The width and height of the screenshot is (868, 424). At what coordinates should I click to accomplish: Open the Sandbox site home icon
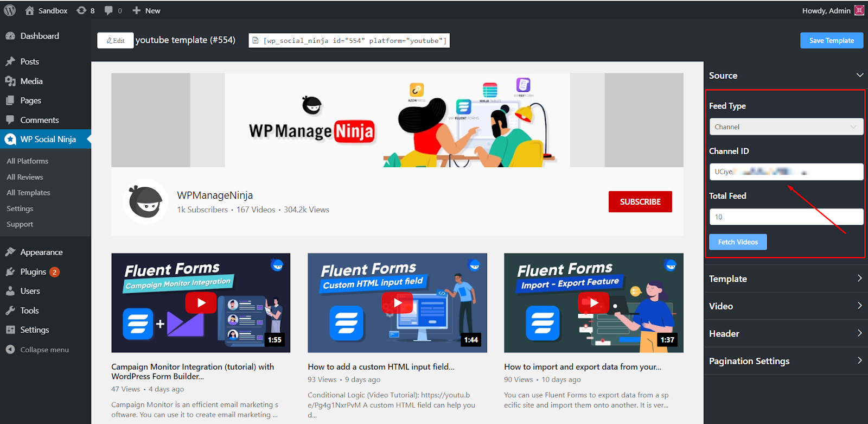tap(30, 10)
